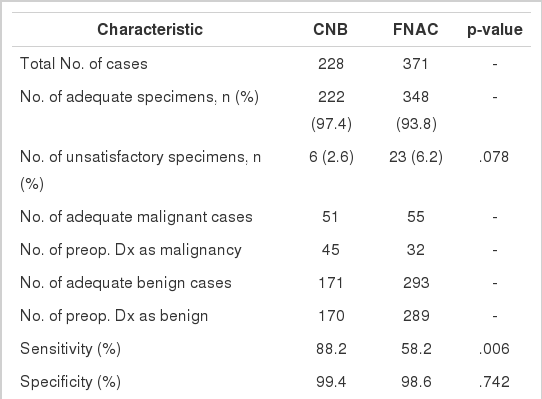
Task: Click the Total No. of cases row label
Action: click(x=84, y=64)
